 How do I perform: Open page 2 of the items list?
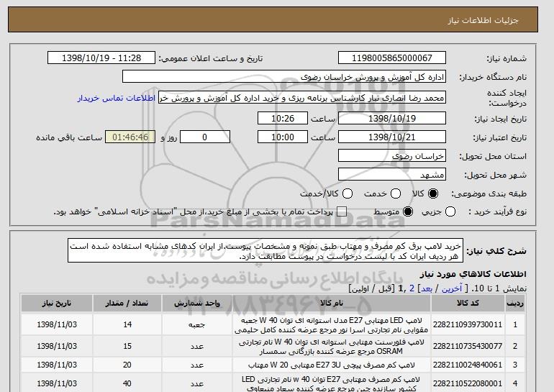click(412, 288)
